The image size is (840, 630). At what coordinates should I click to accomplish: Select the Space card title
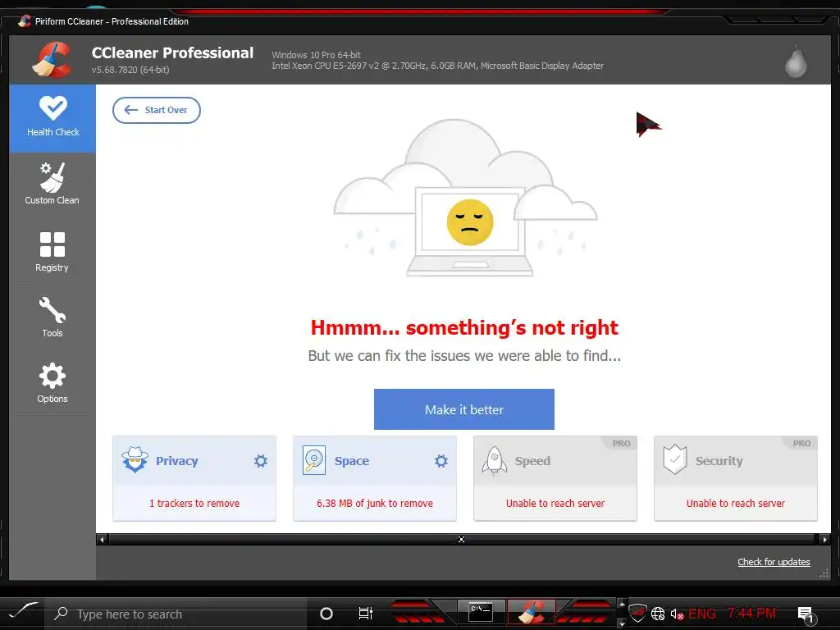(352, 461)
